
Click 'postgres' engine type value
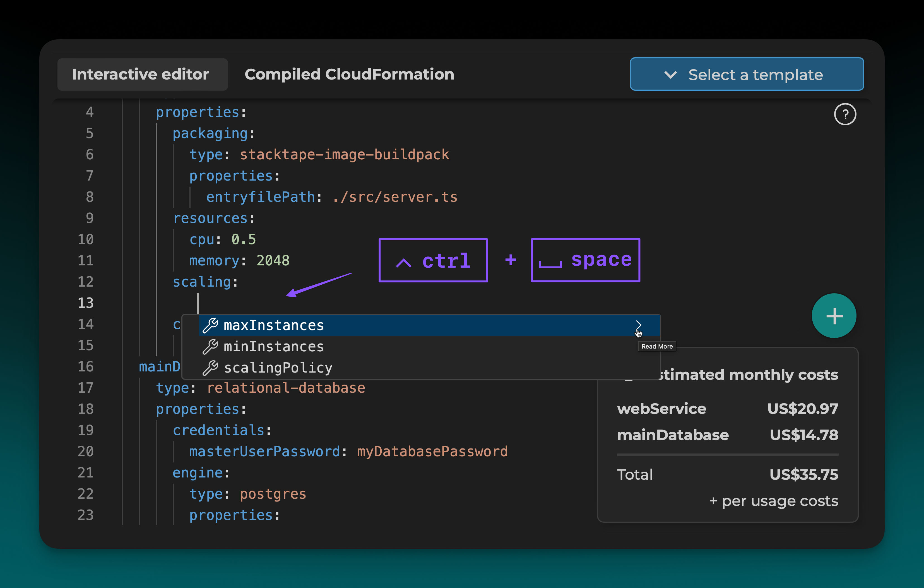(273, 494)
